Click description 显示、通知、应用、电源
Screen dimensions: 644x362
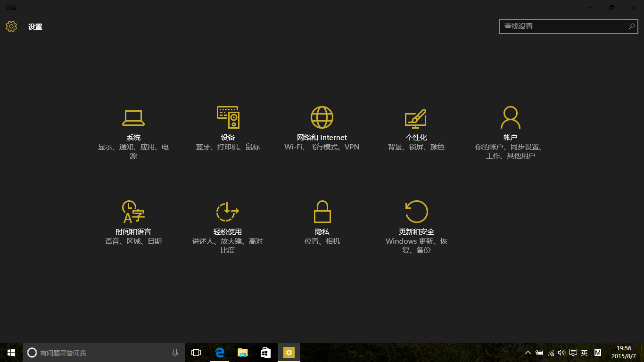coord(133,151)
